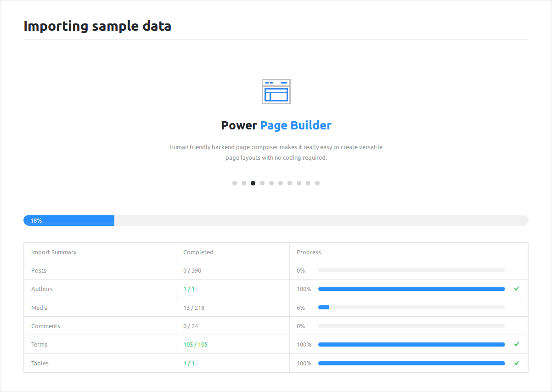Go to the fifth slide dot
Viewport: 552px width, 392px height.
coord(271,183)
